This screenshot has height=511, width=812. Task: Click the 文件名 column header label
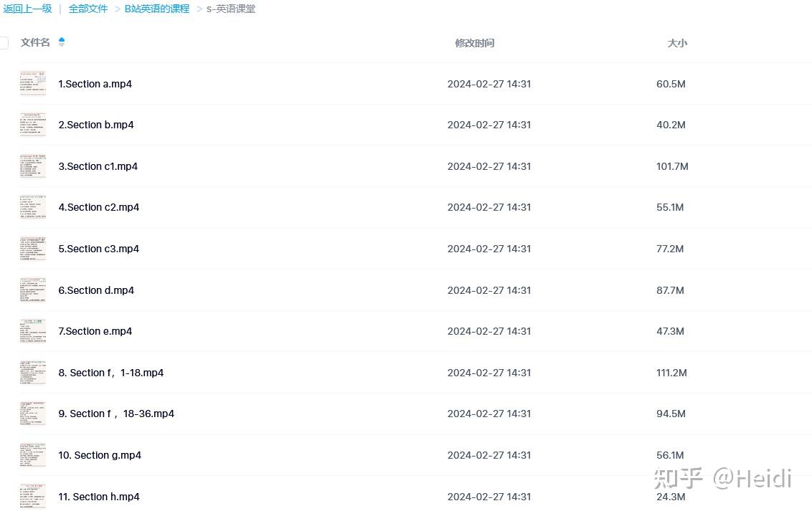35,42
